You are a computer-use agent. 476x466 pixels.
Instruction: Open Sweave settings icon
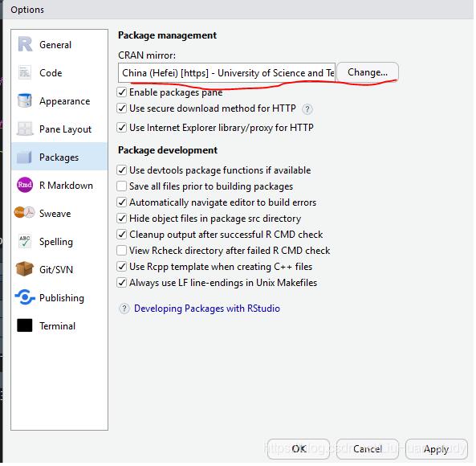25,213
